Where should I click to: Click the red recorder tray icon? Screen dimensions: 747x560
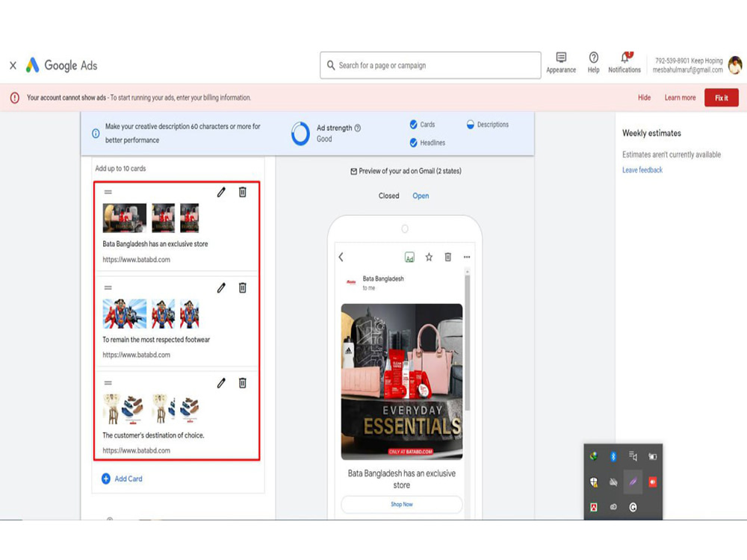pos(652,482)
